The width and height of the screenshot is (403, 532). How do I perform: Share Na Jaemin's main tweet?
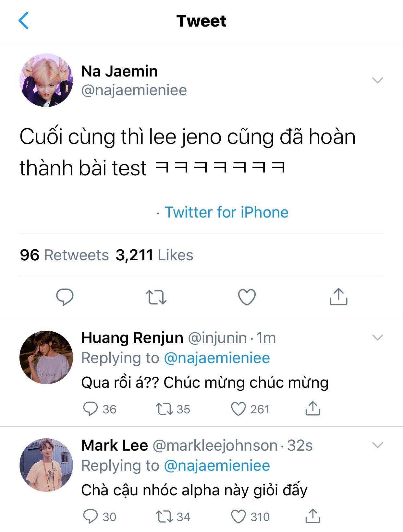click(x=338, y=296)
